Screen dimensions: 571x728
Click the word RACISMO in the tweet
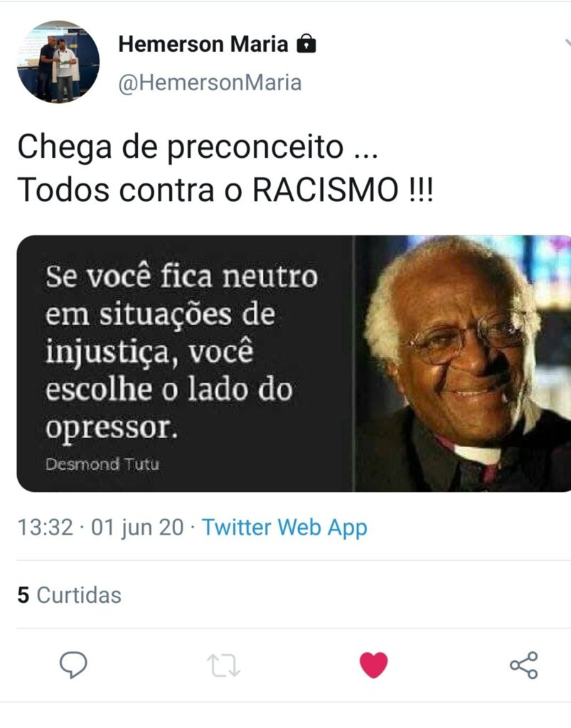pos(326,190)
